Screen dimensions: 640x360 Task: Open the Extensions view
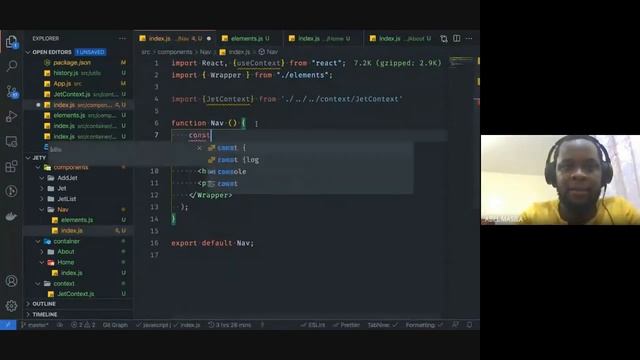11,166
